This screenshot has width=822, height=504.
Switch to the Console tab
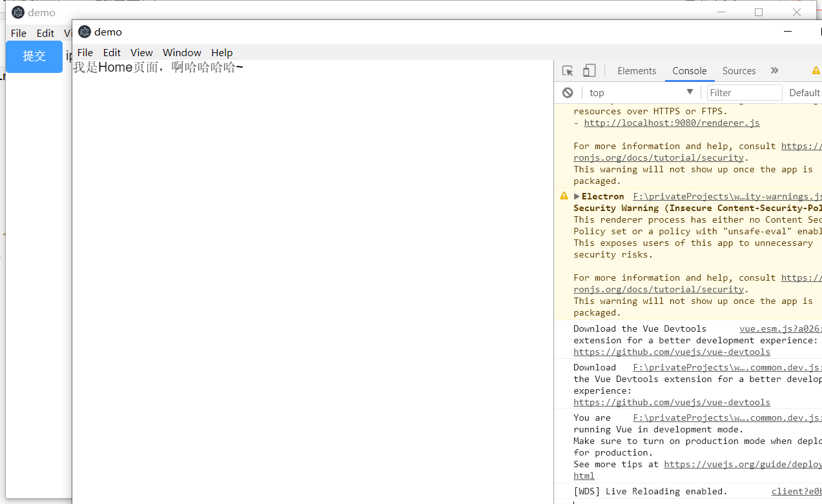point(690,71)
